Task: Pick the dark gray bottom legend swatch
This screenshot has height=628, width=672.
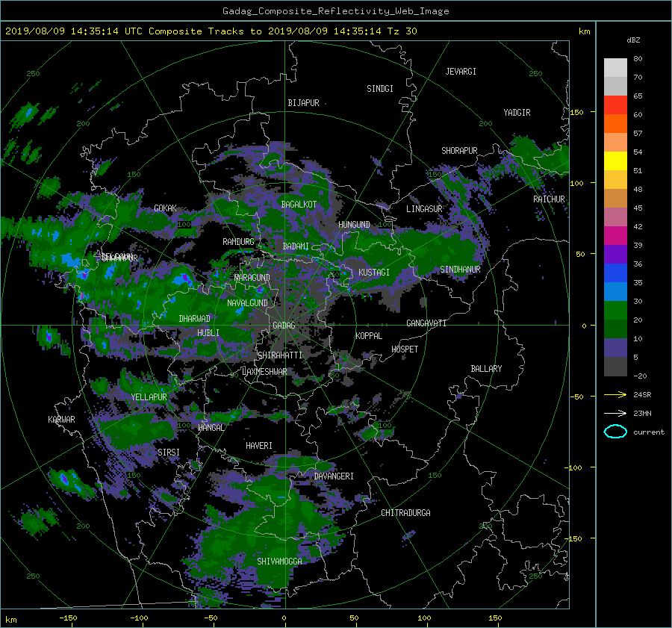Action: pos(615,367)
